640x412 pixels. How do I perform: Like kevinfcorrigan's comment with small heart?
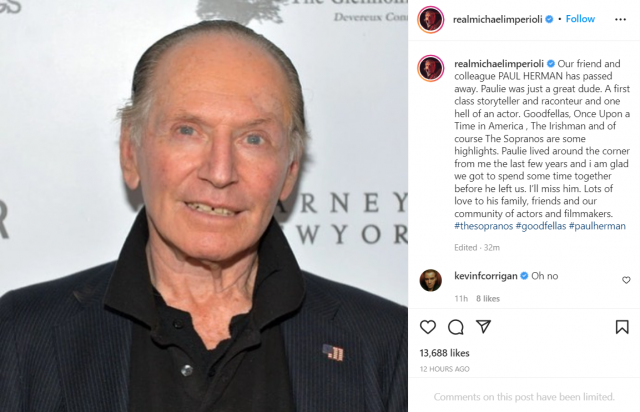[x=626, y=280]
